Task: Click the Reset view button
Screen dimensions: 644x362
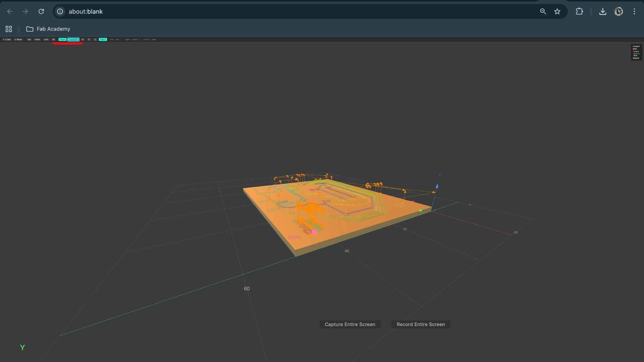Action: pyautogui.click(x=18, y=40)
